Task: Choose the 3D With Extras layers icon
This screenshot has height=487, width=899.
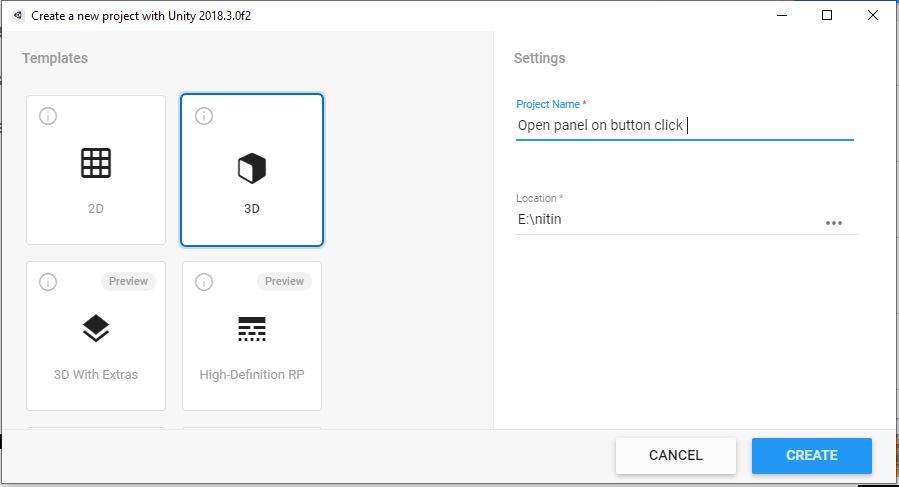Action: [96, 329]
